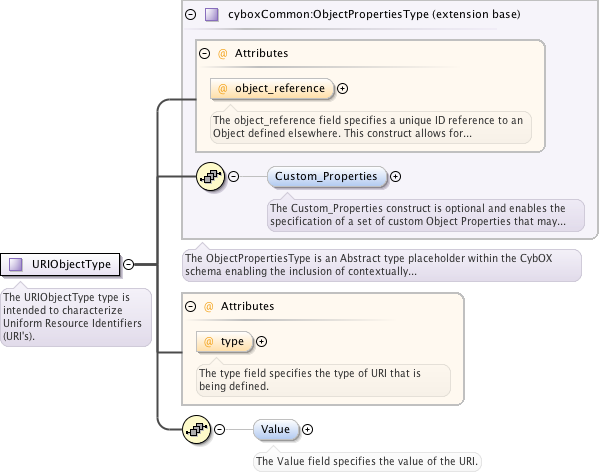600x475 pixels.
Task: Expand the type attribute
Action: click(262, 341)
